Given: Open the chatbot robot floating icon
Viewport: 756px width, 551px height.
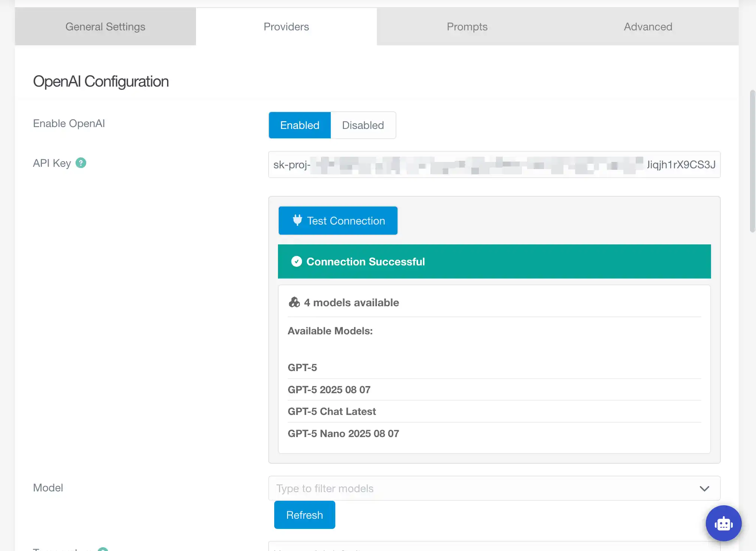Looking at the screenshot, I should [x=723, y=523].
